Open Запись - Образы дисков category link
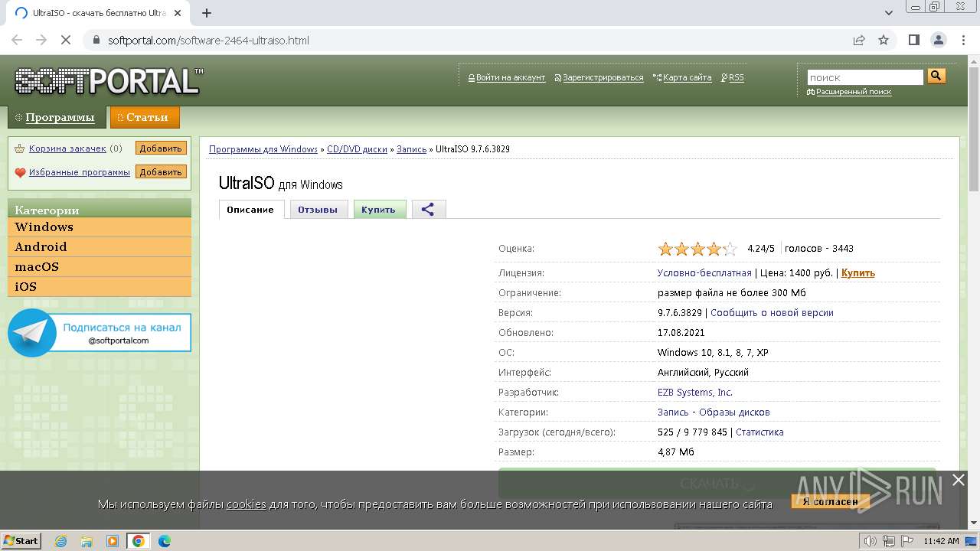This screenshot has height=551, width=980. (x=714, y=412)
